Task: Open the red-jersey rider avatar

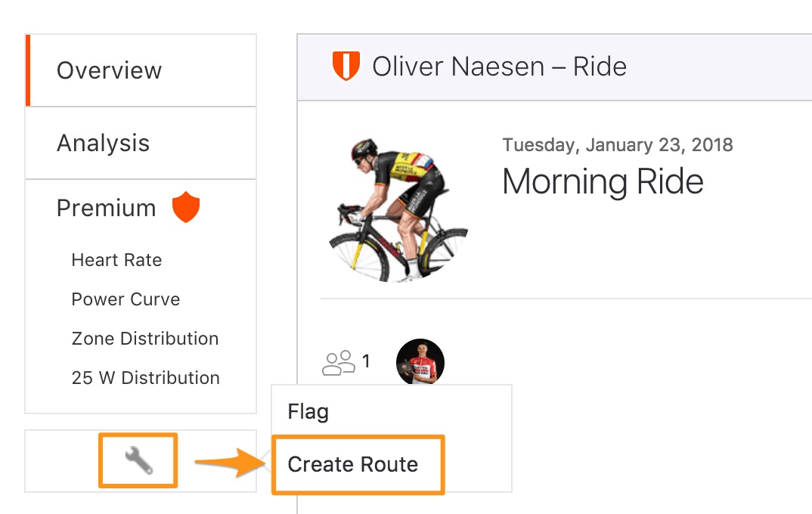Action: (420, 362)
